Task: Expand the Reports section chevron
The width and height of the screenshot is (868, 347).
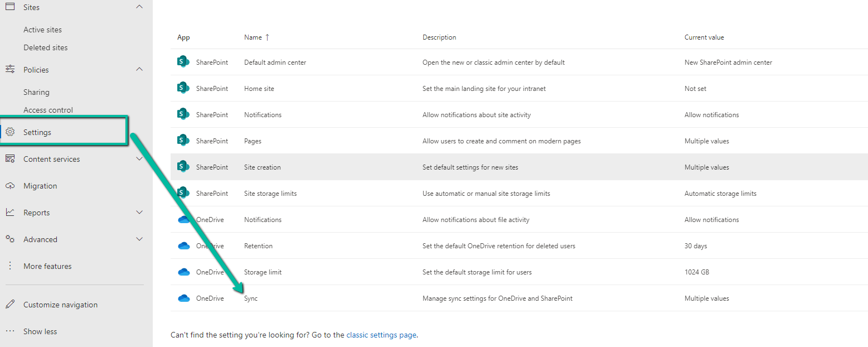Action: tap(139, 213)
